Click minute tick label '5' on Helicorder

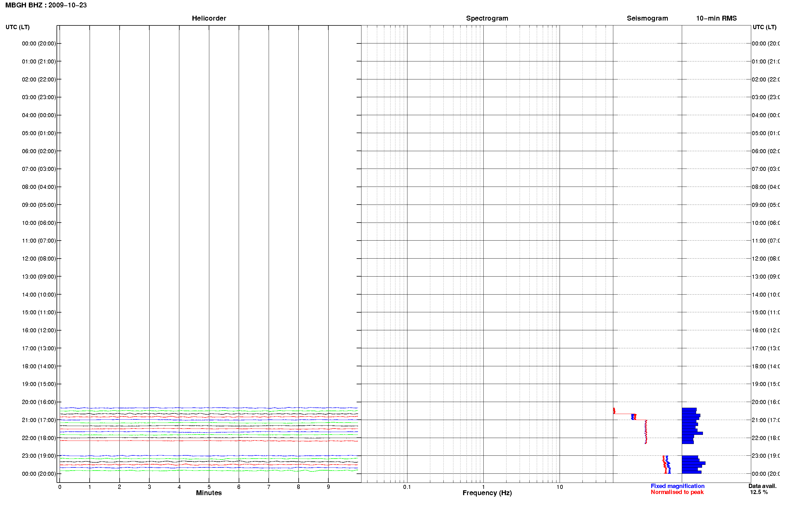tap(209, 487)
